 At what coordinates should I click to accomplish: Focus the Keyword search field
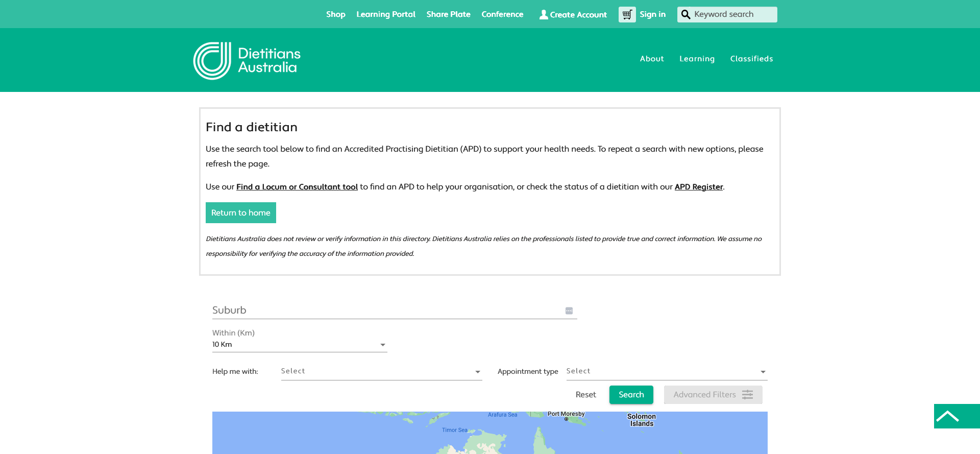pos(733,14)
